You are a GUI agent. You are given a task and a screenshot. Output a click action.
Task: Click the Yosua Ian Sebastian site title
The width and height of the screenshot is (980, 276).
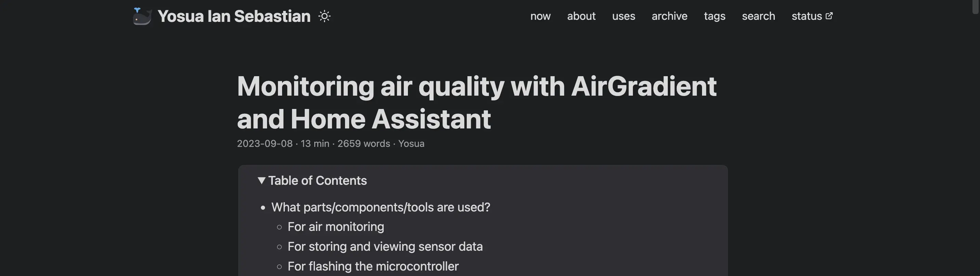234,16
